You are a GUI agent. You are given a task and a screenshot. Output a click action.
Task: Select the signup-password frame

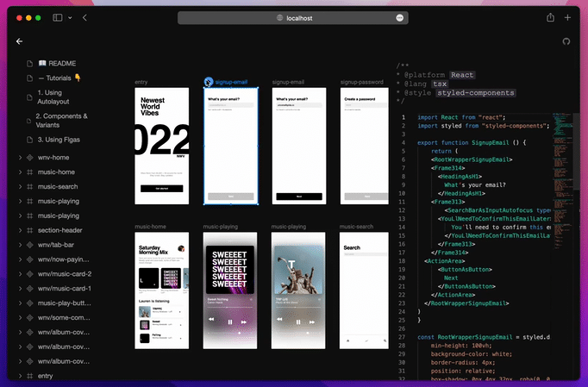pos(365,146)
